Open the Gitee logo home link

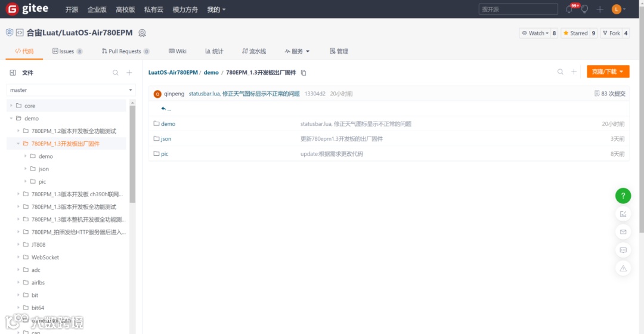click(27, 8)
